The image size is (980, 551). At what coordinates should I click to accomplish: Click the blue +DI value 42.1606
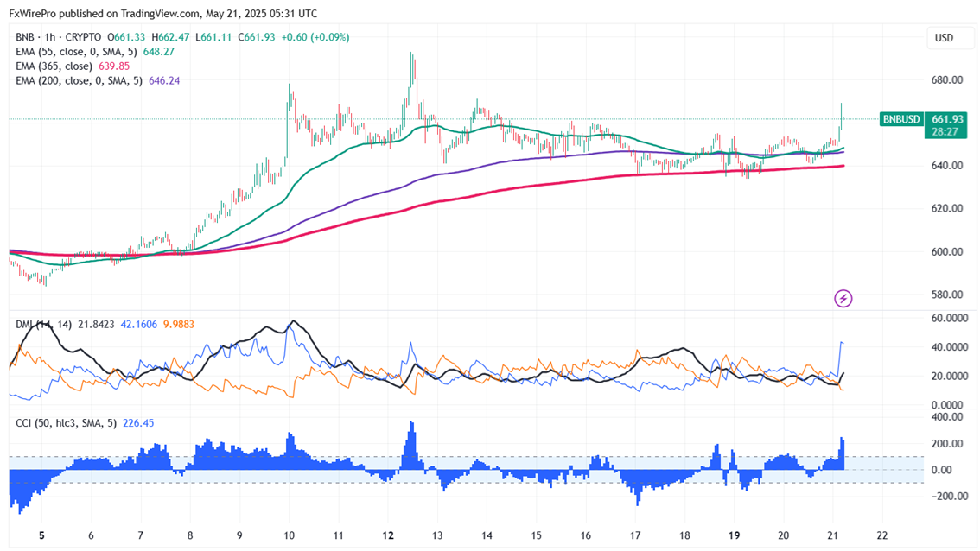coord(139,325)
